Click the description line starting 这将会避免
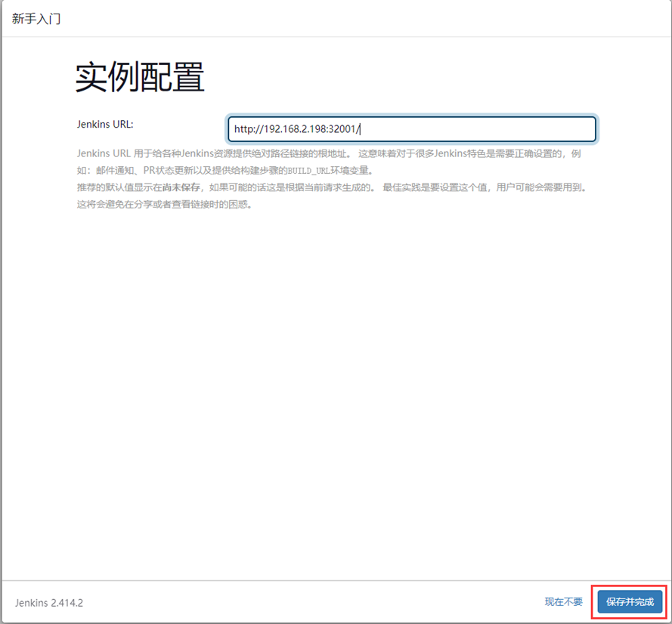The image size is (672, 624). click(165, 204)
